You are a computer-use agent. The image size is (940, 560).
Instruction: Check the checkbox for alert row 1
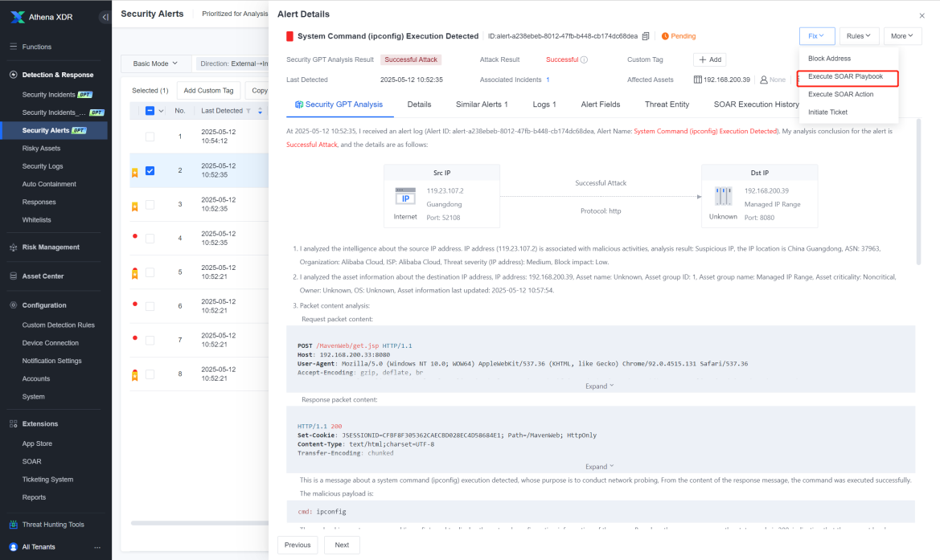click(x=150, y=137)
